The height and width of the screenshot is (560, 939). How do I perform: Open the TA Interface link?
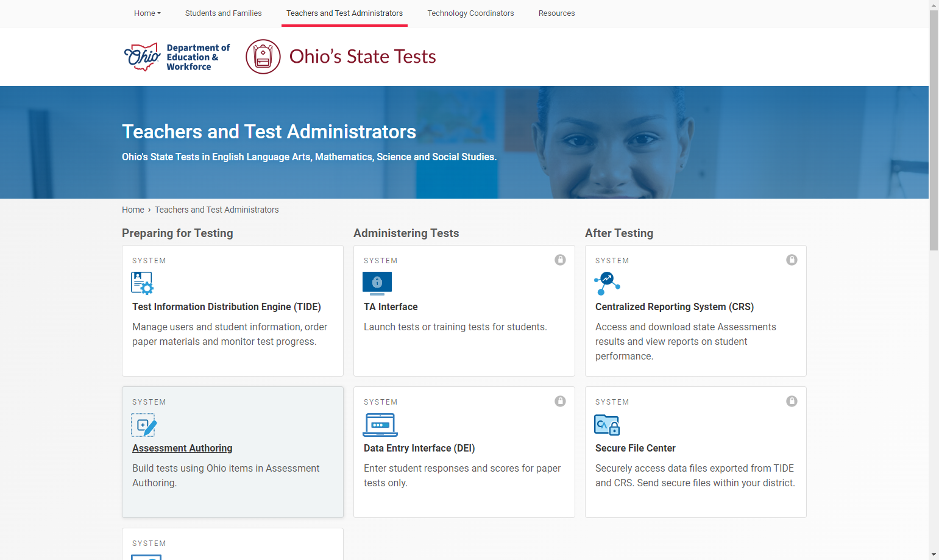tap(391, 307)
